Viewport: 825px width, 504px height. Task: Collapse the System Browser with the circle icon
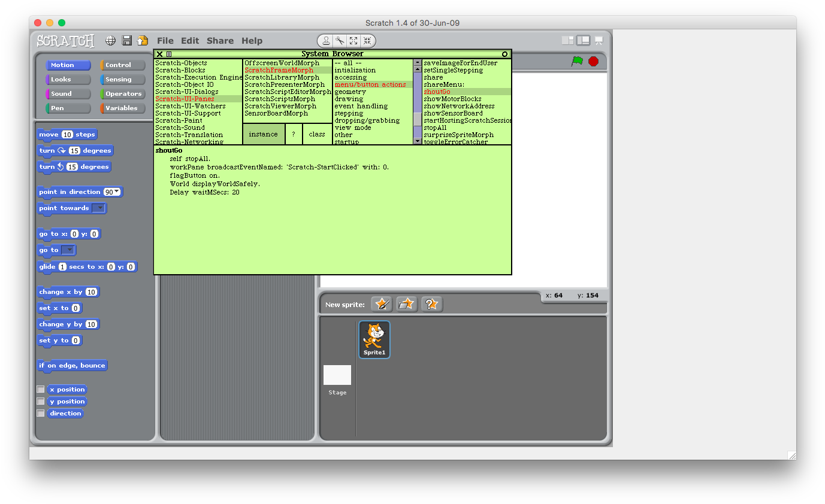[504, 54]
